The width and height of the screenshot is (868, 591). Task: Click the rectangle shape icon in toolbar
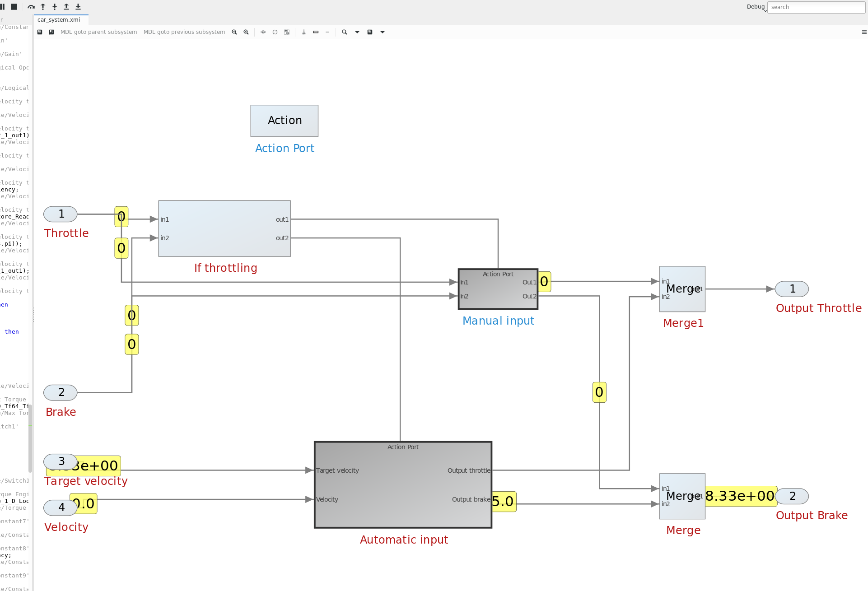coord(316,32)
